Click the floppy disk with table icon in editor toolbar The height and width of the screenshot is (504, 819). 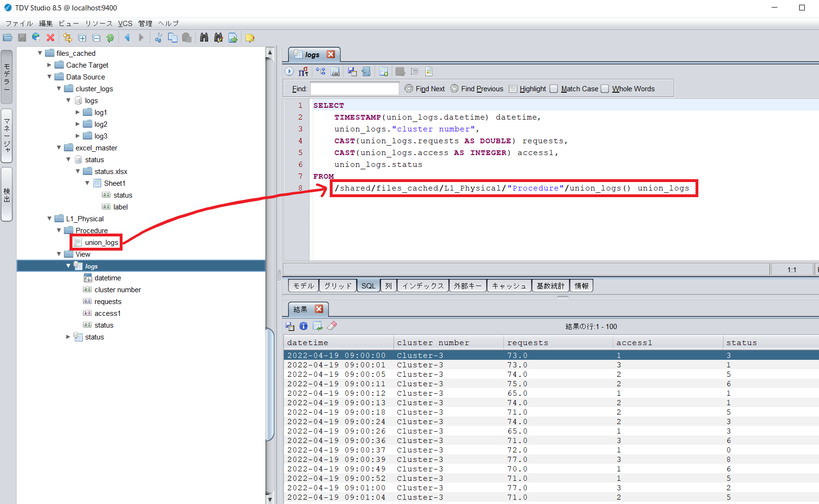tap(352, 71)
